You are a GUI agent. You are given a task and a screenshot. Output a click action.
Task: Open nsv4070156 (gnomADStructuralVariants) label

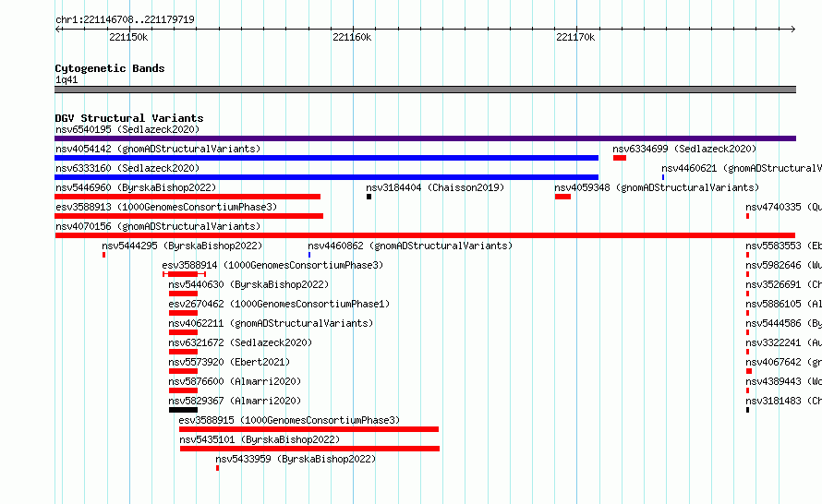point(158,226)
